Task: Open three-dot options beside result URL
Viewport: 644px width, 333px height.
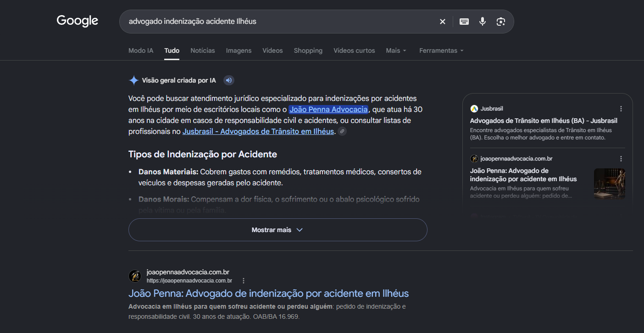Action: click(244, 281)
